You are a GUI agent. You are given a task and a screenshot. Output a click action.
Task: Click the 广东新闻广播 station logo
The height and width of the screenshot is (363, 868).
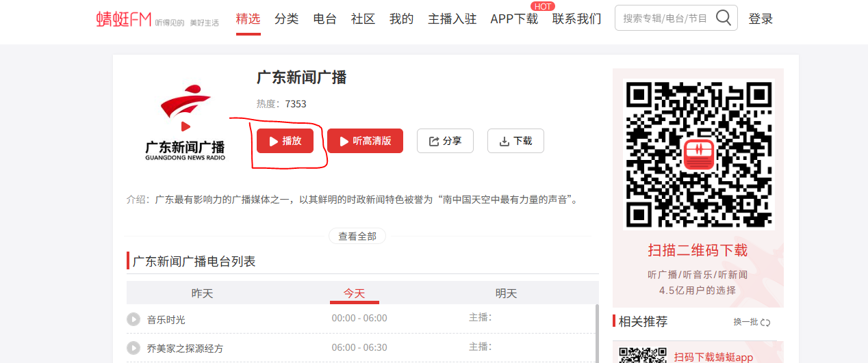(185, 123)
